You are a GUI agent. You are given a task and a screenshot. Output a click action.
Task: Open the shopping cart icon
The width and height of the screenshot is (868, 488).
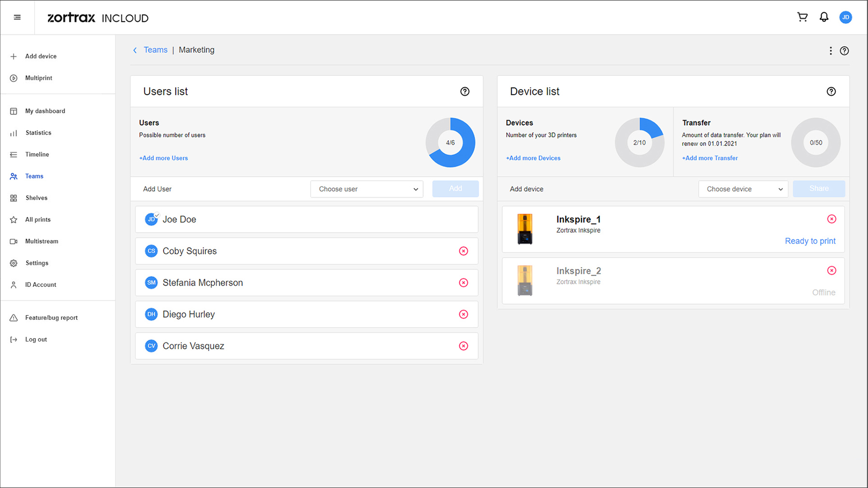coord(802,17)
